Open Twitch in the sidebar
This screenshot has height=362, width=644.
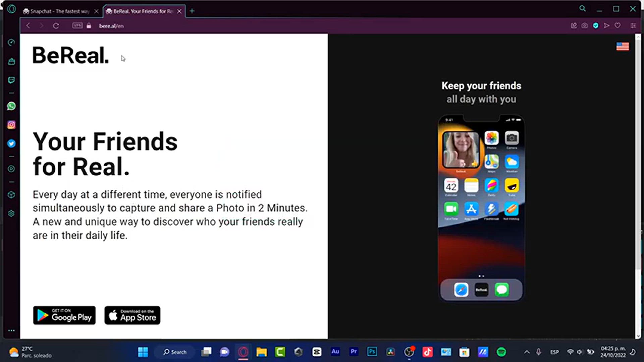(x=11, y=80)
